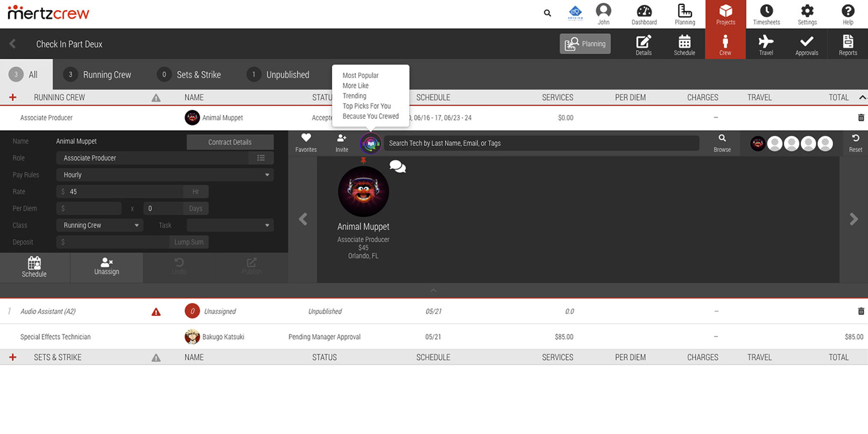868x434 pixels.
Task: Select Most Popular in the popup
Action: pos(360,76)
